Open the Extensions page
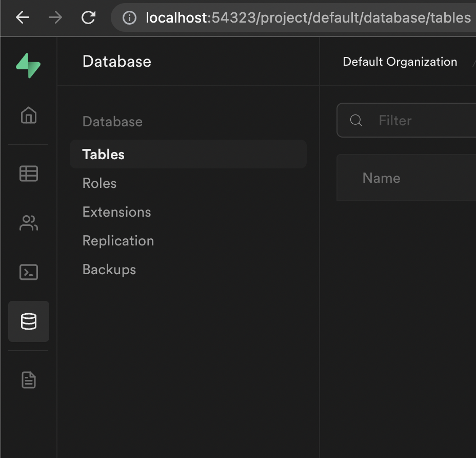This screenshot has width=476, height=458. click(x=116, y=212)
